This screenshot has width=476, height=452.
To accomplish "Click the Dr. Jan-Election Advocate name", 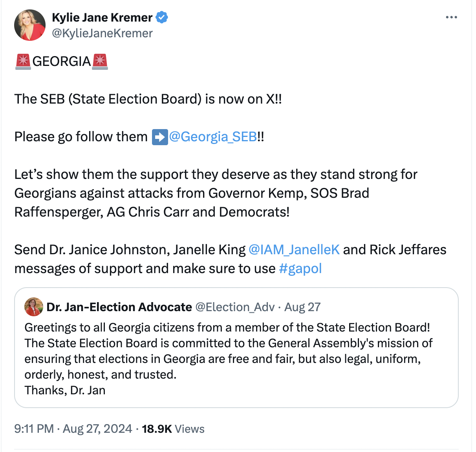I will (x=119, y=307).
